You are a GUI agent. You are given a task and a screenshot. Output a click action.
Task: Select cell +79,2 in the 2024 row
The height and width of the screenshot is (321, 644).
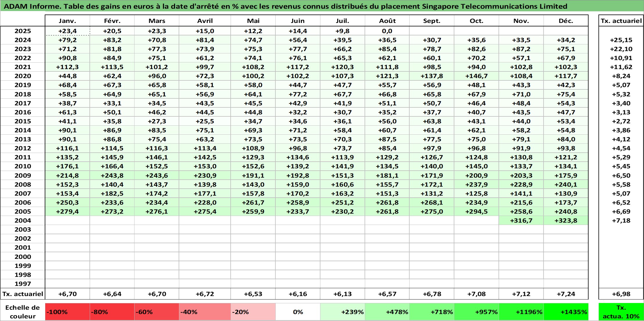[x=67, y=40]
